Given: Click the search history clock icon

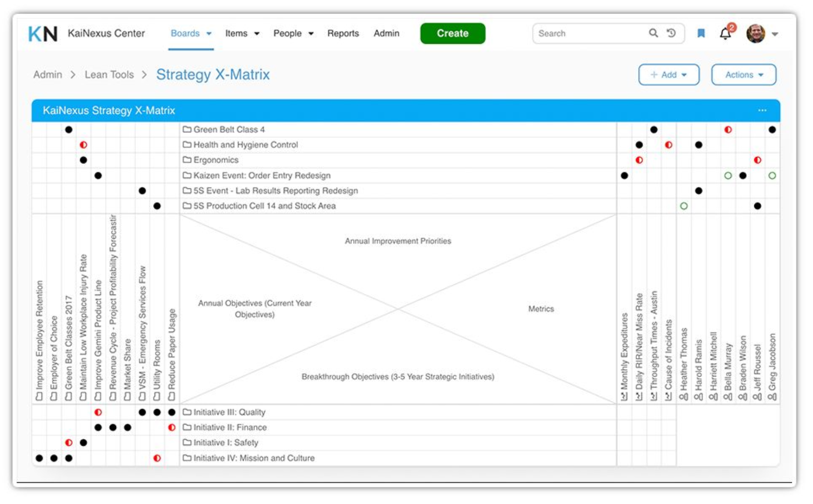Looking at the screenshot, I should pyautogui.click(x=672, y=33).
